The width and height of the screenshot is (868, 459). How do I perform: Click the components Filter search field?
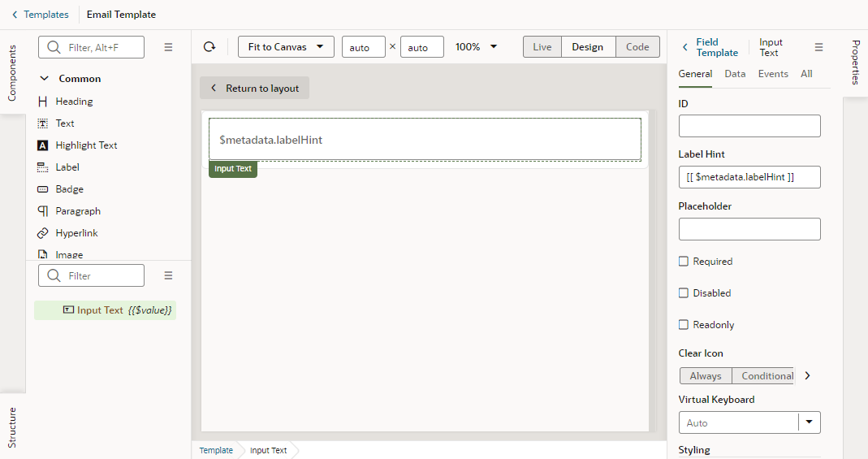91,48
